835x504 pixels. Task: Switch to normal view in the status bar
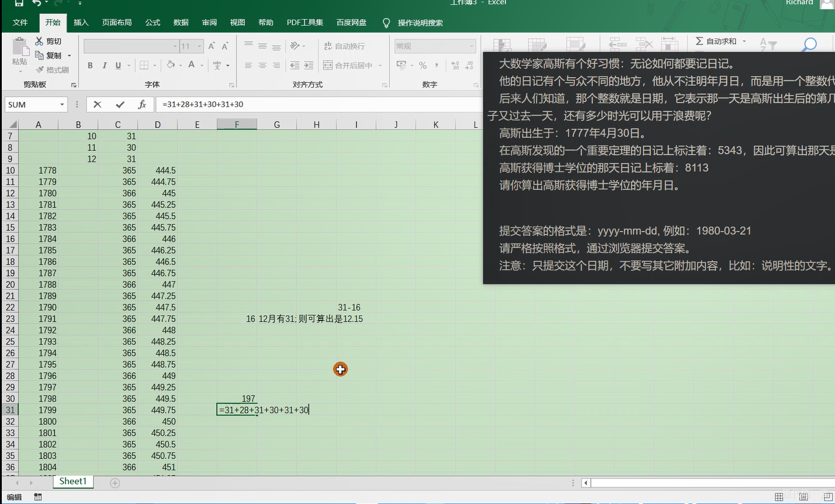(779, 497)
